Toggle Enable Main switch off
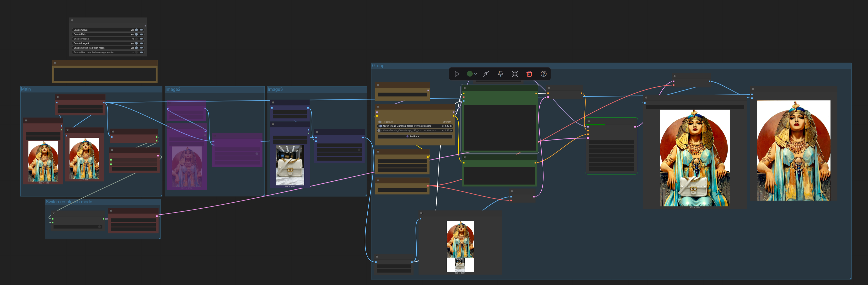Viewport: 868px width, 285px height. (x=136, y=34)
